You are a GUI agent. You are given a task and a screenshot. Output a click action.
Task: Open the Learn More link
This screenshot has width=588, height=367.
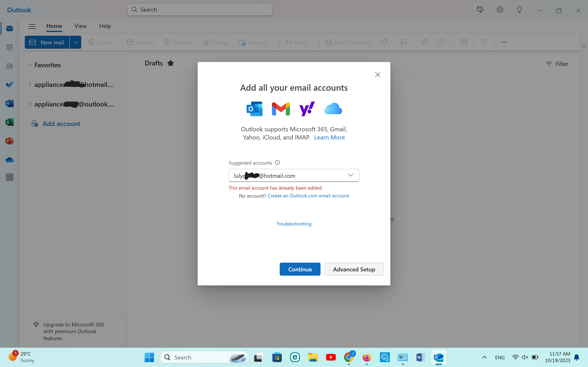tap(329, 137)
